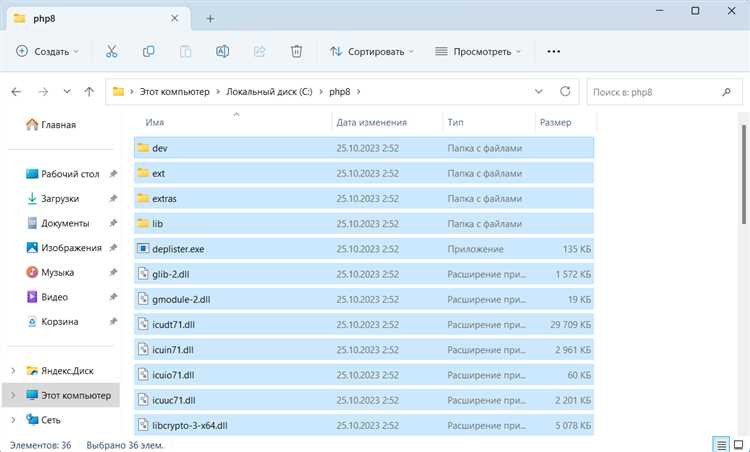This screenshot has width=750, height=452.
Task: Open the Создать dropdown
Action: [47, 51]
